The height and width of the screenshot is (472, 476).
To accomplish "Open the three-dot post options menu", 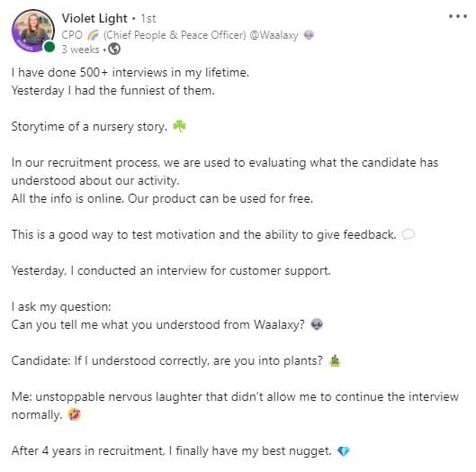I will click(458, 16).
